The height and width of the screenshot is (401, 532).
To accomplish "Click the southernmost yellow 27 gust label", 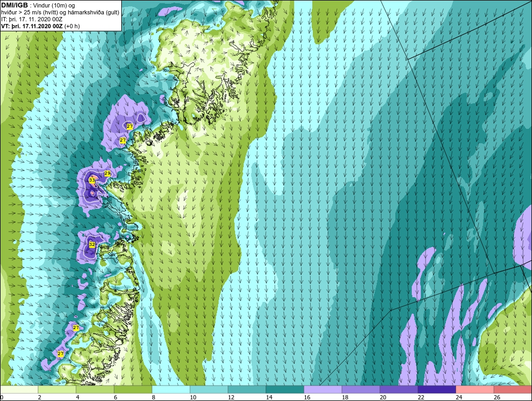I will [61, 354].
